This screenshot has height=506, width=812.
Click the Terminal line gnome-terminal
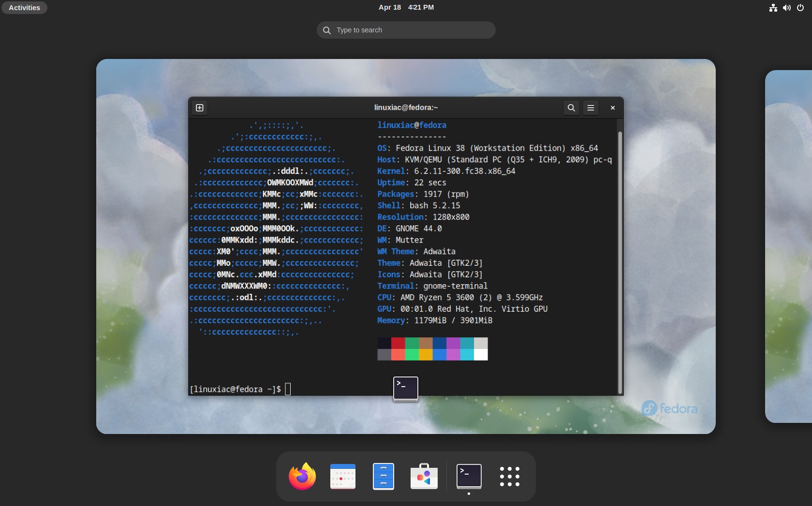click(432, 286)
